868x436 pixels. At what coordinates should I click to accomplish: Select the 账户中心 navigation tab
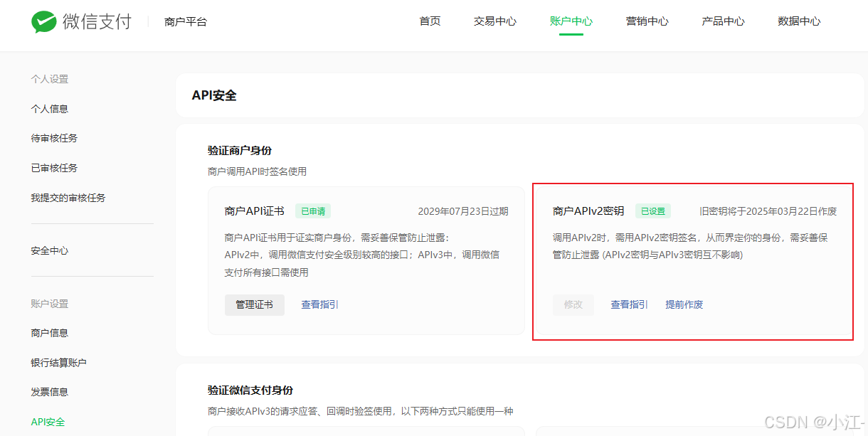coord(571,21)
